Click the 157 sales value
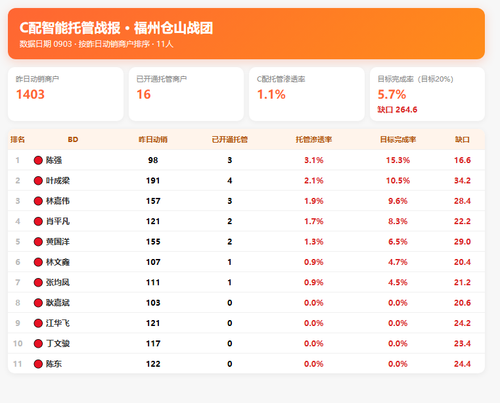Viewport: 500px width, 403px height. tap(153, 201)
